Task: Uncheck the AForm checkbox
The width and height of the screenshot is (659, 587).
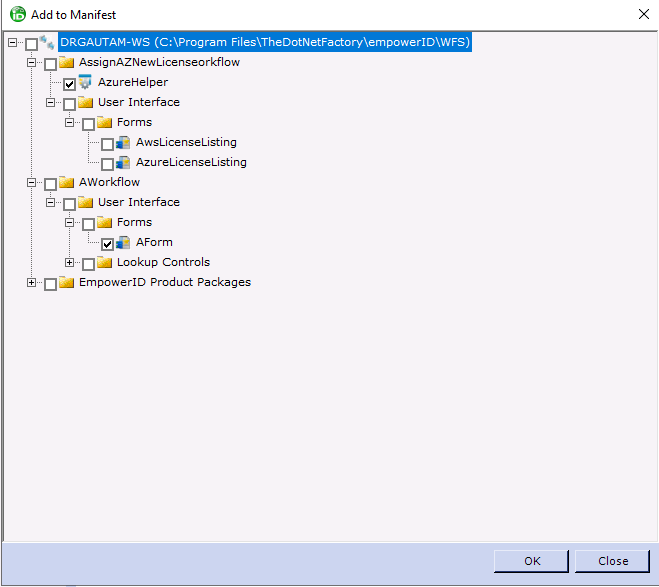Action: click(x=108, y=244)
